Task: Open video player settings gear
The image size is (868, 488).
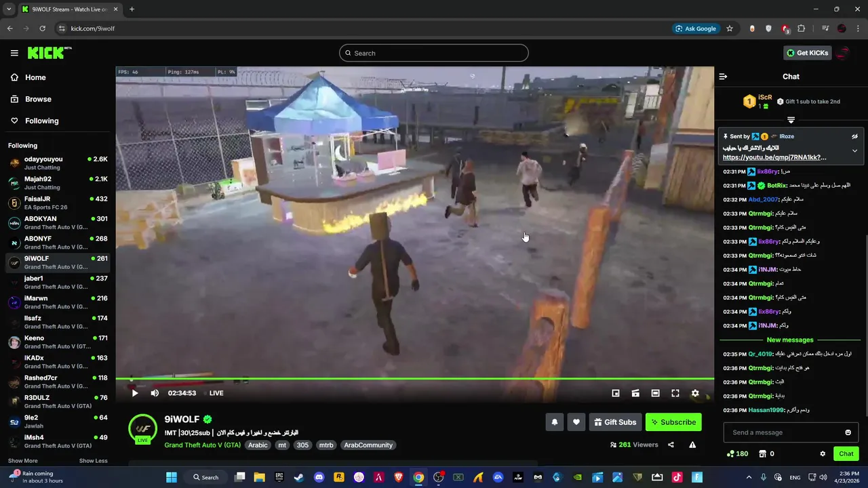Action: [x=695, y=393]
